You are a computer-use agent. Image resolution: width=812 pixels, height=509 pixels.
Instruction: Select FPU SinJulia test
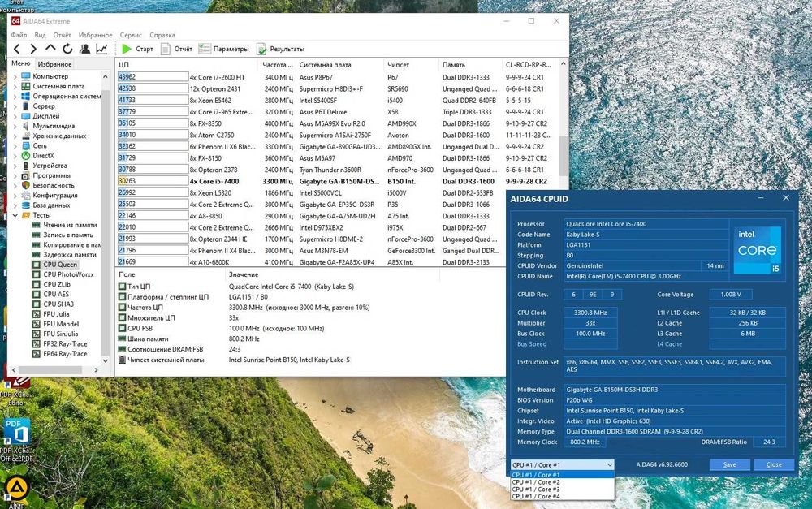pyautogui.click(x=61, y=334)
